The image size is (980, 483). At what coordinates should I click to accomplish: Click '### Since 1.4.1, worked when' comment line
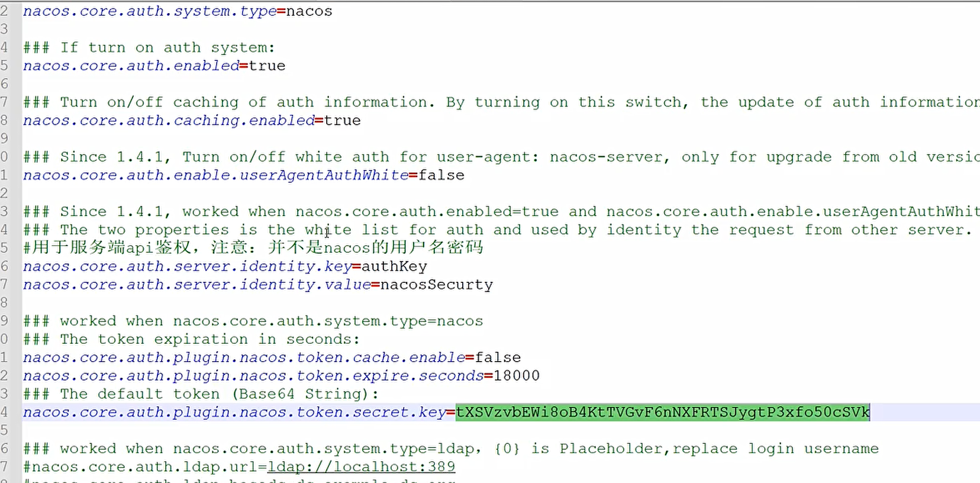(501, 211)
